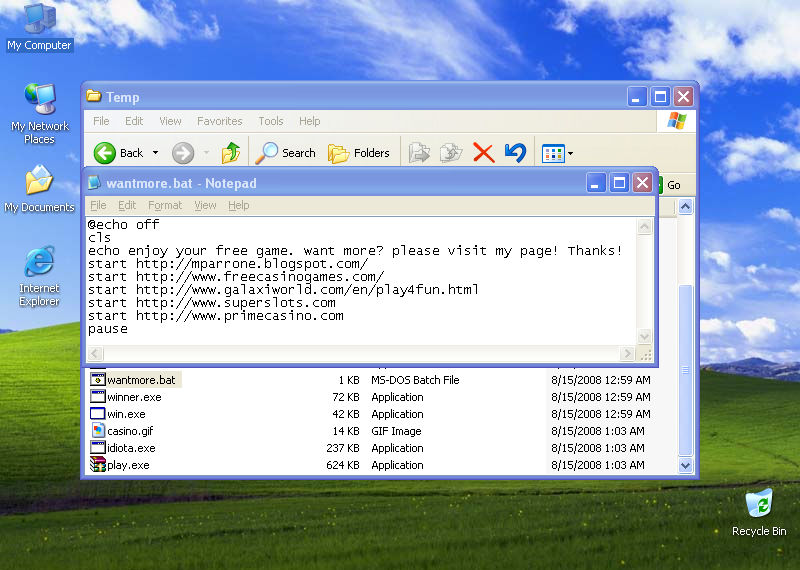Click the Explorer vertical scrollbar thumb
800x570 pixels.
pos(685,370)
